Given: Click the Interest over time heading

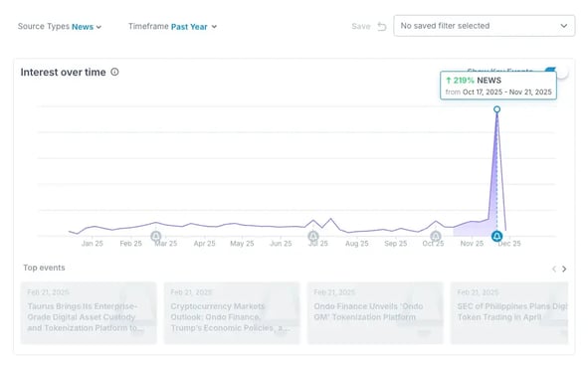Looking at the screenshot, I should (63, 72).
